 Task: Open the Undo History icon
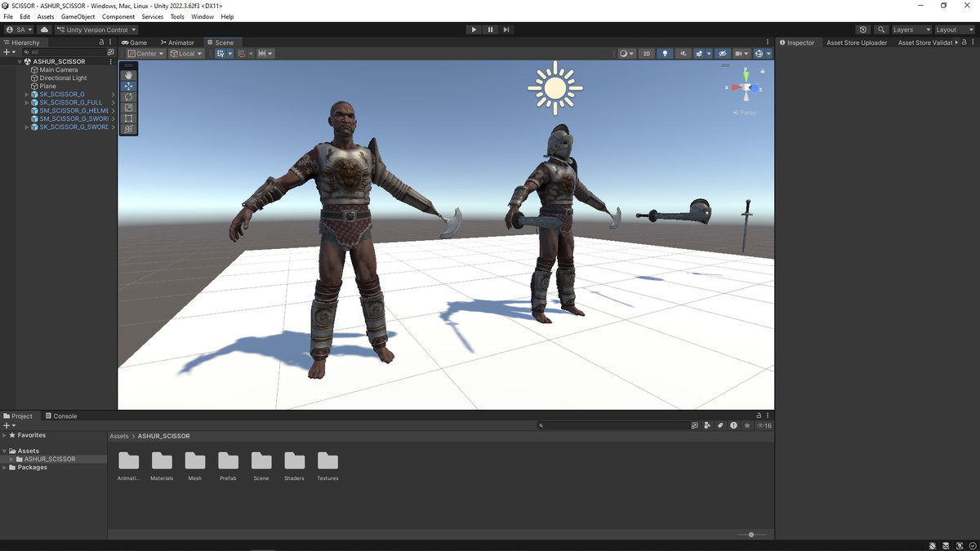863,29
